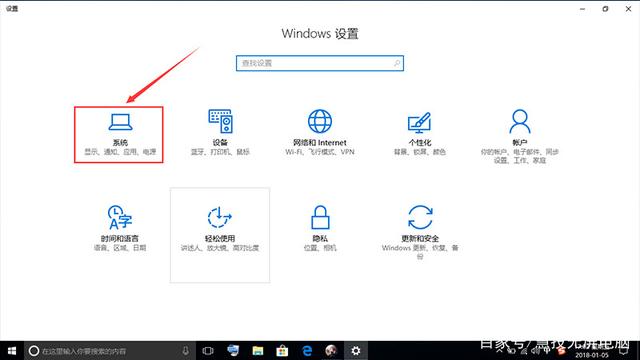Click the 个性化 label text
Viewport: 640px width, 360px height.
click(x=420, y=142)
